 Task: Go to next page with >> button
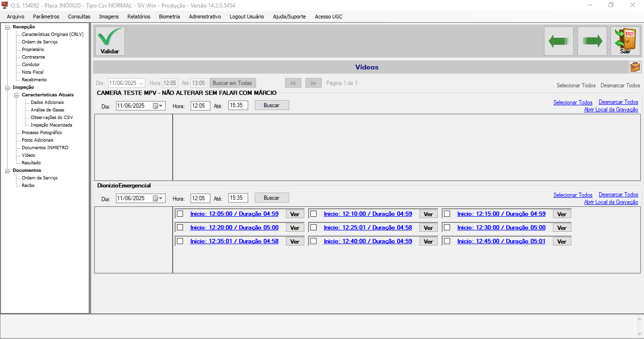click(313, 83)
